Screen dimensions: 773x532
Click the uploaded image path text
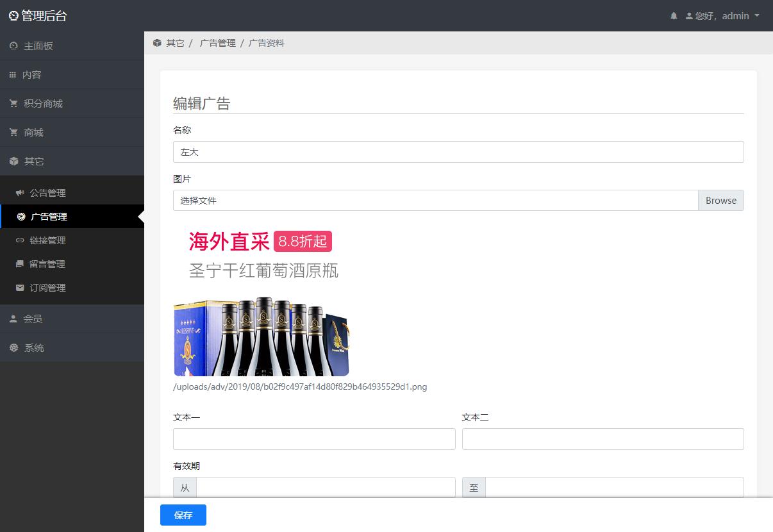[x=300, y=387]
